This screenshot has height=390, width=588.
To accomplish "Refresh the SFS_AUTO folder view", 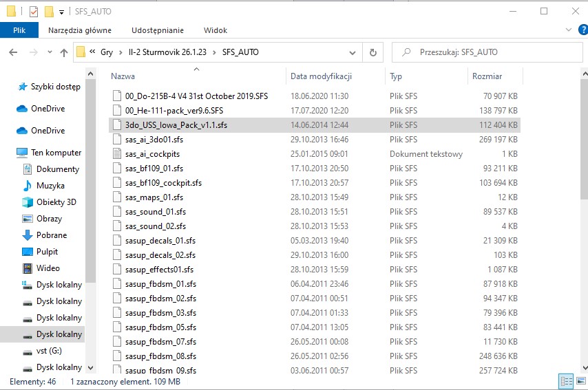I will (x=372, y=52).
